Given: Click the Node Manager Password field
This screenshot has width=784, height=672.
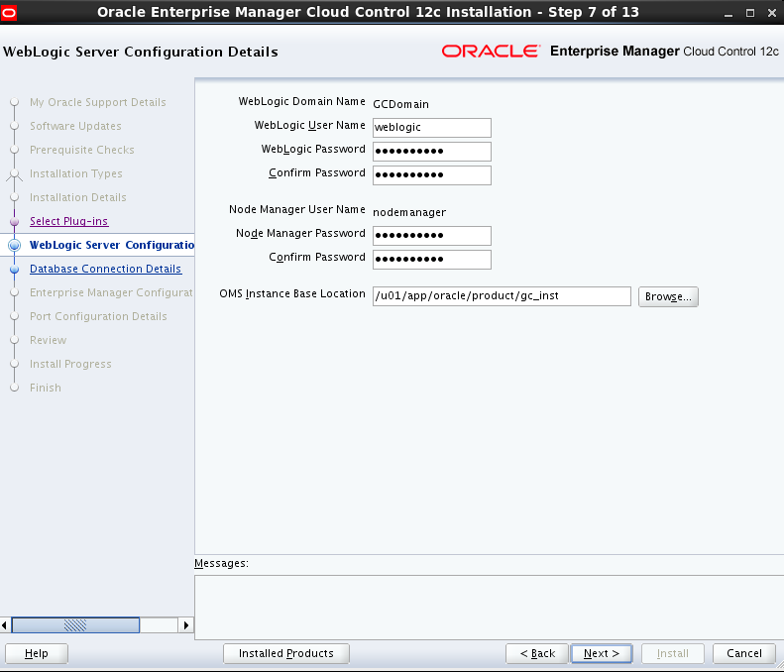Looking at the screenshot, I should click(x=432, y=236).
